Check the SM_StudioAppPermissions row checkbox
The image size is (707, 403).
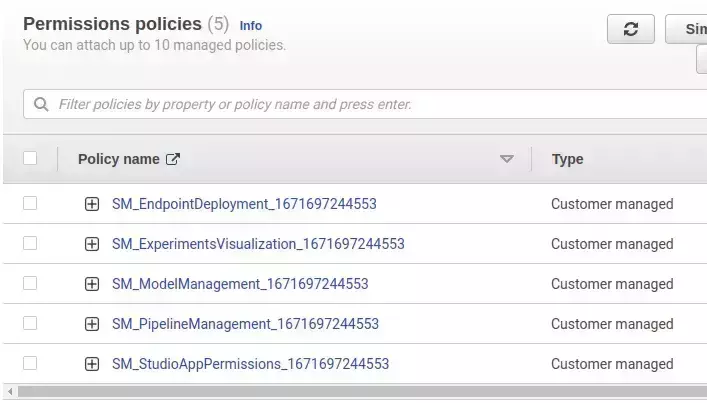click(x=30, y=363)
